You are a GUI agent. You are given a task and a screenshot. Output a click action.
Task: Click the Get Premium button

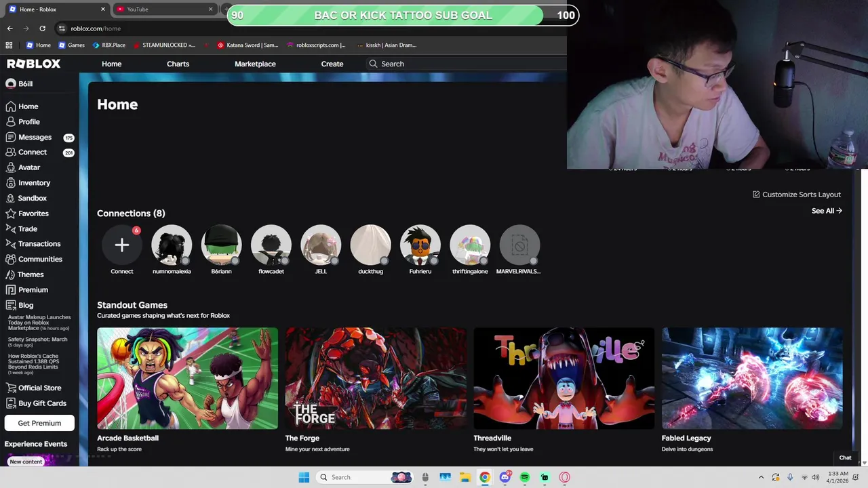(x=39, y=423)
